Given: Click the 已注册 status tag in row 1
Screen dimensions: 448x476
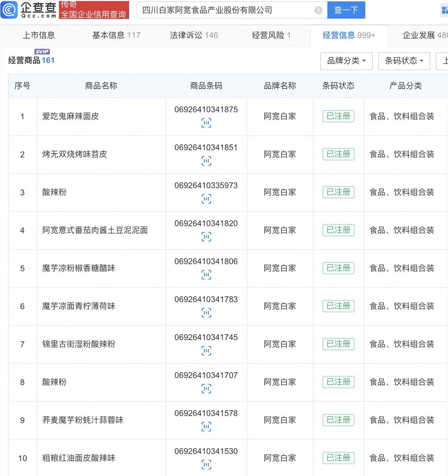Looking at the screenshot, I should [x=338, y=116].
